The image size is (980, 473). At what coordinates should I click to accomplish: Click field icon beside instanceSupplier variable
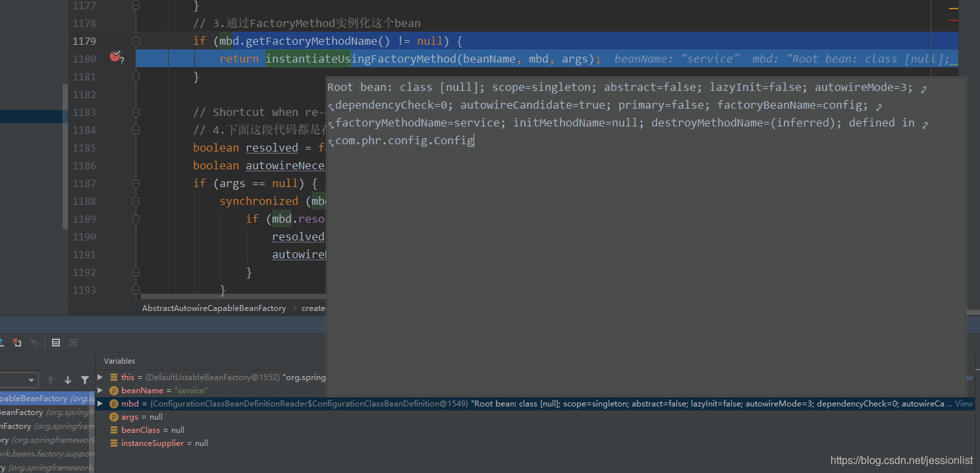pyautogui.click(x=113, y=443)
